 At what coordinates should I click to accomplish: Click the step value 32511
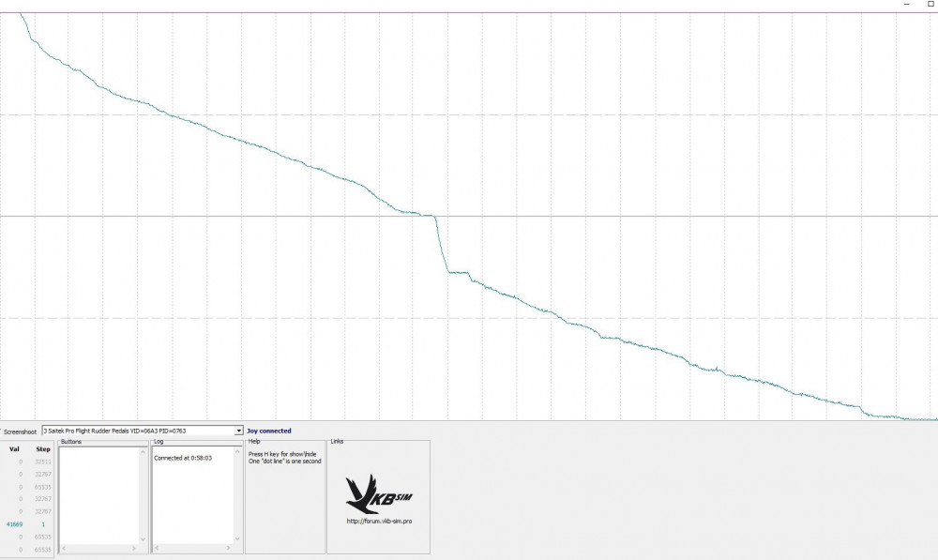(43, 462)
